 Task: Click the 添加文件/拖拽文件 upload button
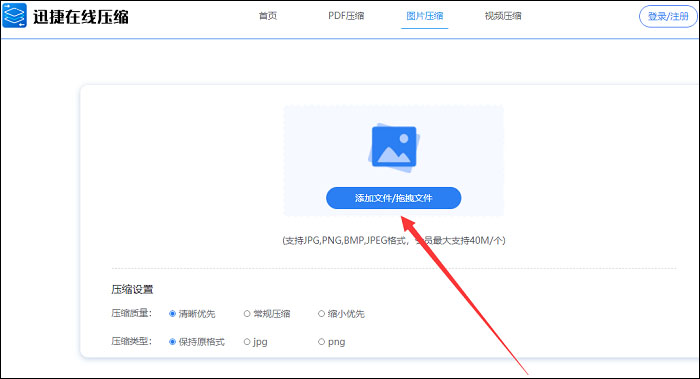[x=393, y=198]
